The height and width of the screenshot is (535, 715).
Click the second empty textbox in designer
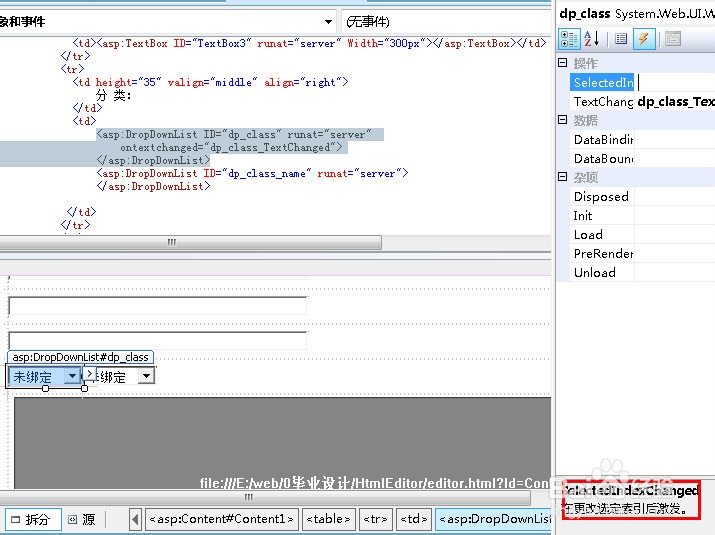158,341
